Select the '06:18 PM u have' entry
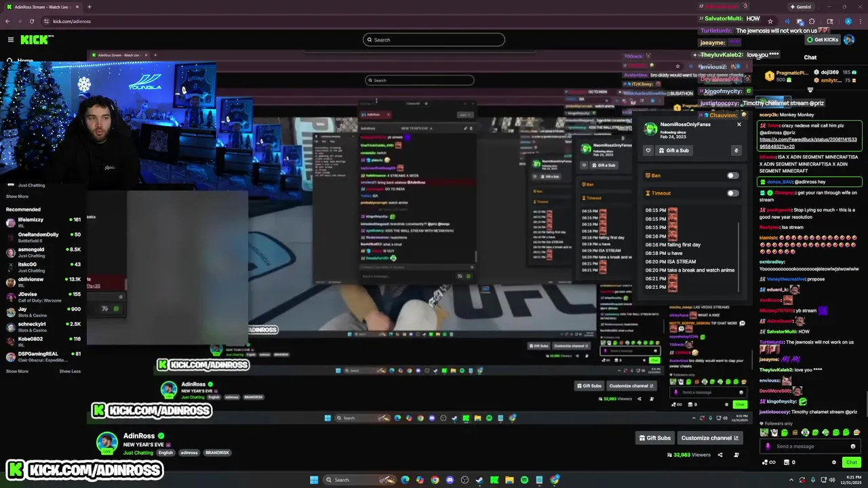This screenshot has width=868, height=488. (663, 253)
